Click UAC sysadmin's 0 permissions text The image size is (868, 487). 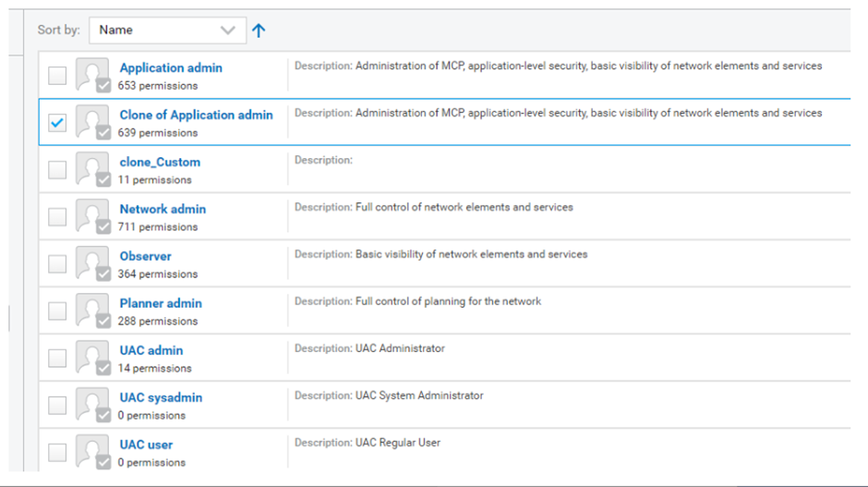point(151,416)
